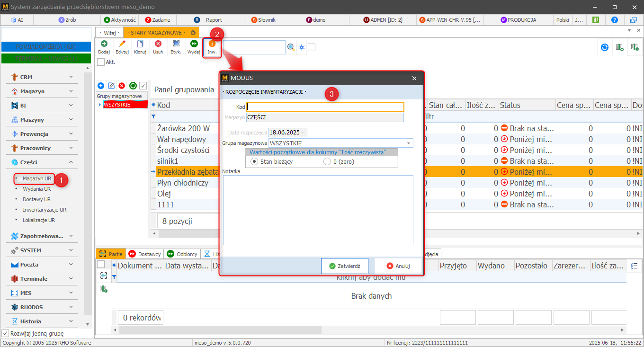Click the Wydaj issue icon
Viewport: 644px width, 347px height.
pyautogui.click(x=194, y=44)
